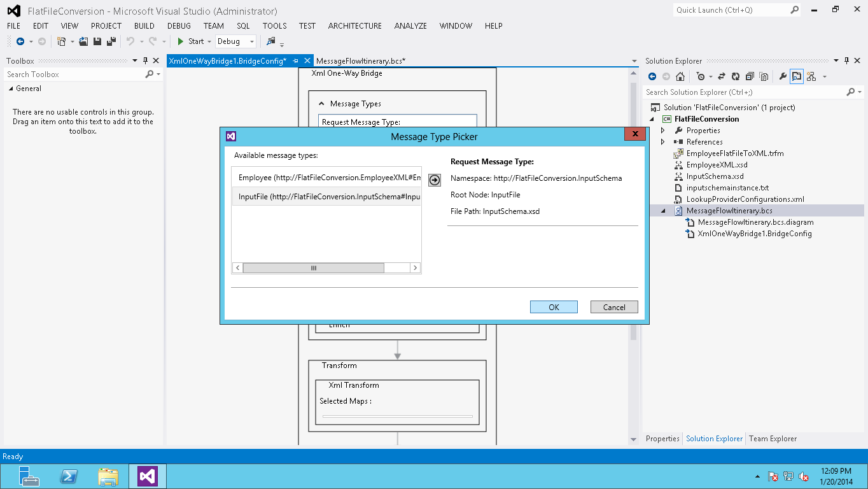The width and height of the screenshot is (868, 489).
Task: Collapse the MessageFlowItinerary.bcs node
Action: click(663, 211)
